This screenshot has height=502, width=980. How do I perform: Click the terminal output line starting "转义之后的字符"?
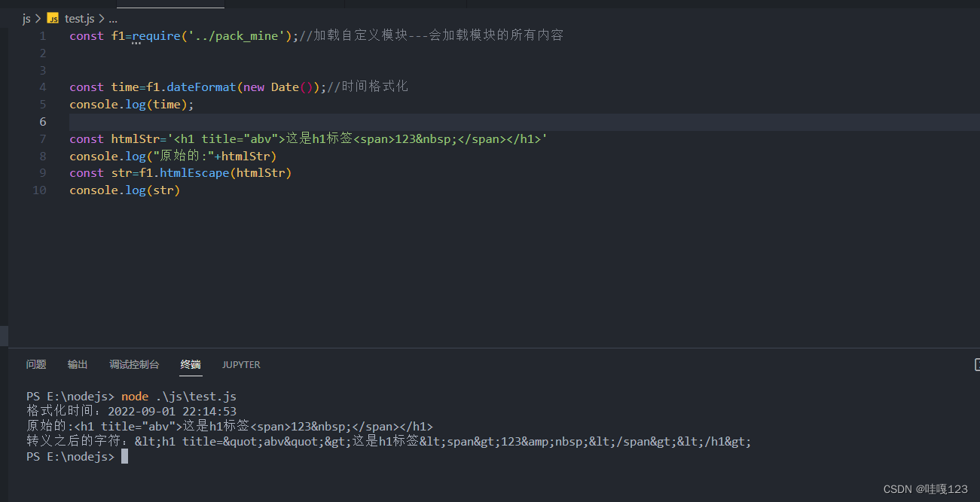click(x=389, y=441)
